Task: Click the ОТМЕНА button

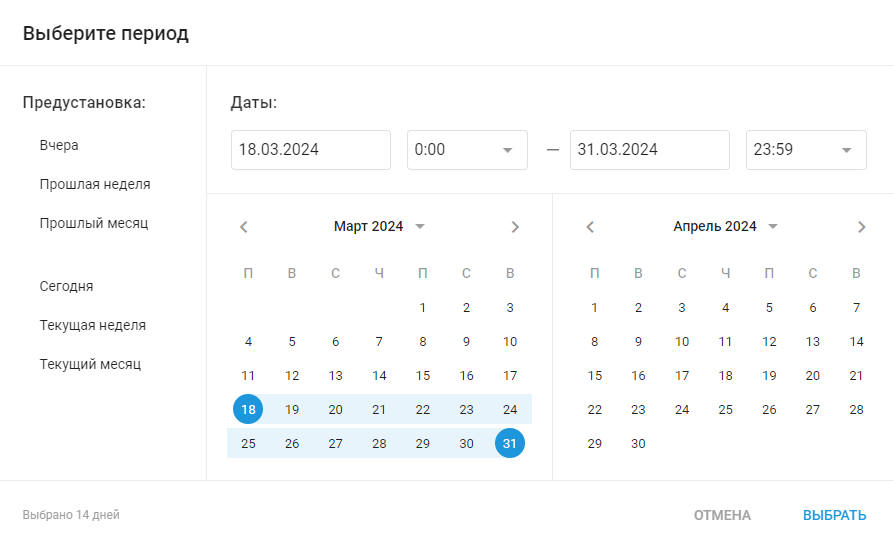Action: 722,515
